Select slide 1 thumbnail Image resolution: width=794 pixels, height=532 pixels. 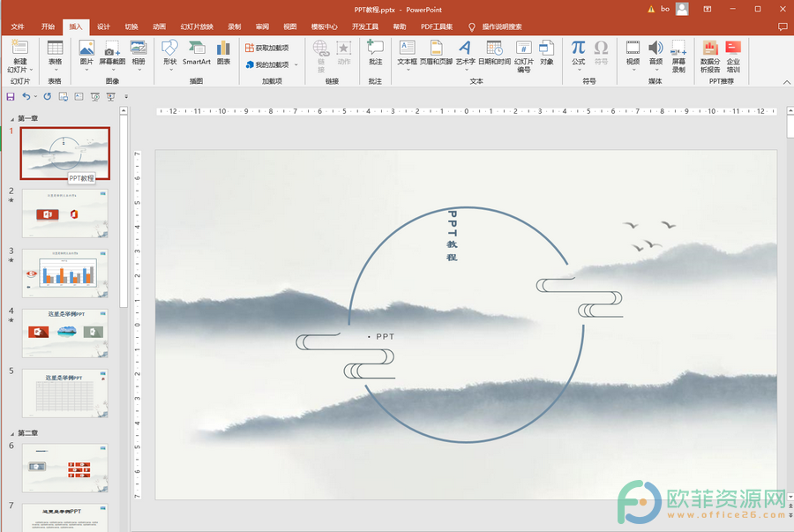pos(64,154)
